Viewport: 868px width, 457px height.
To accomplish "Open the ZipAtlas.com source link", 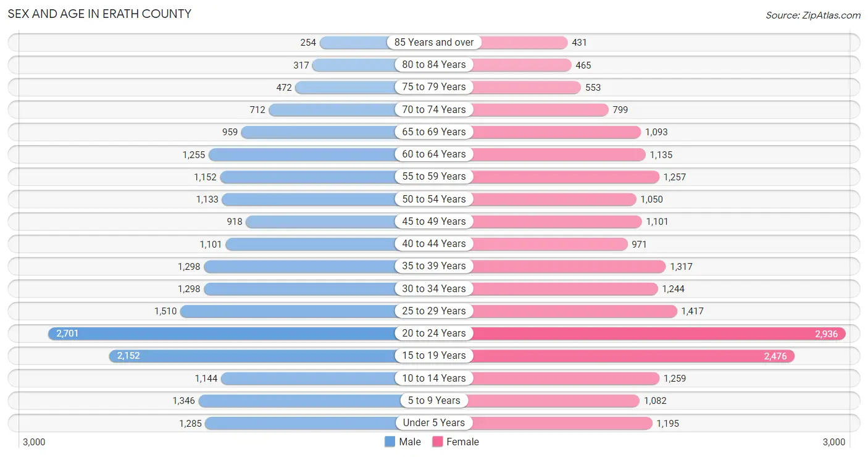I will point(813,15).
